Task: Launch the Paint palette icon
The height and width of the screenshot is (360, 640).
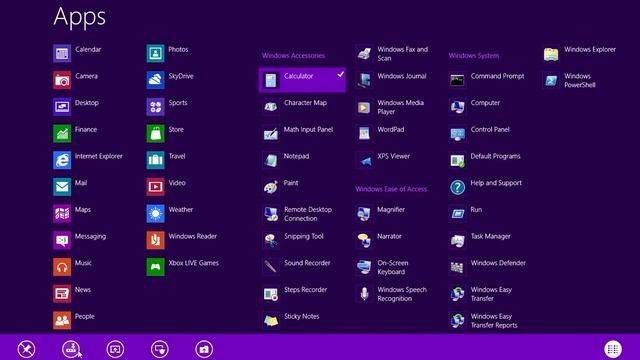Action: tap(271, 187)
